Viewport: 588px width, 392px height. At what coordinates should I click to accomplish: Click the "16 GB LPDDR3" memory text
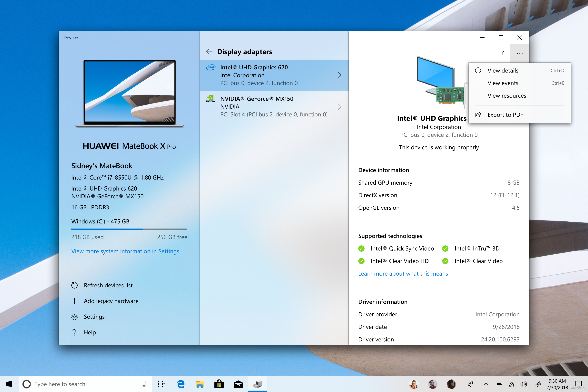(x=90, y=207)
